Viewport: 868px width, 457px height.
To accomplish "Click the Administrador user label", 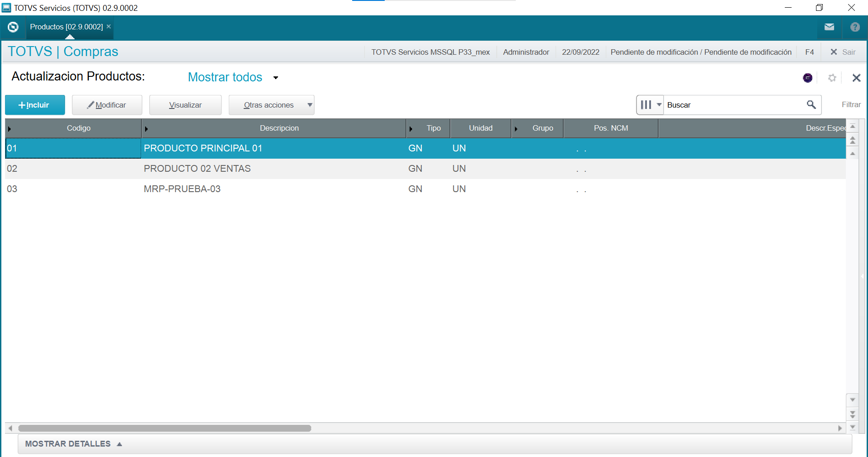I will tap(526, 52).
